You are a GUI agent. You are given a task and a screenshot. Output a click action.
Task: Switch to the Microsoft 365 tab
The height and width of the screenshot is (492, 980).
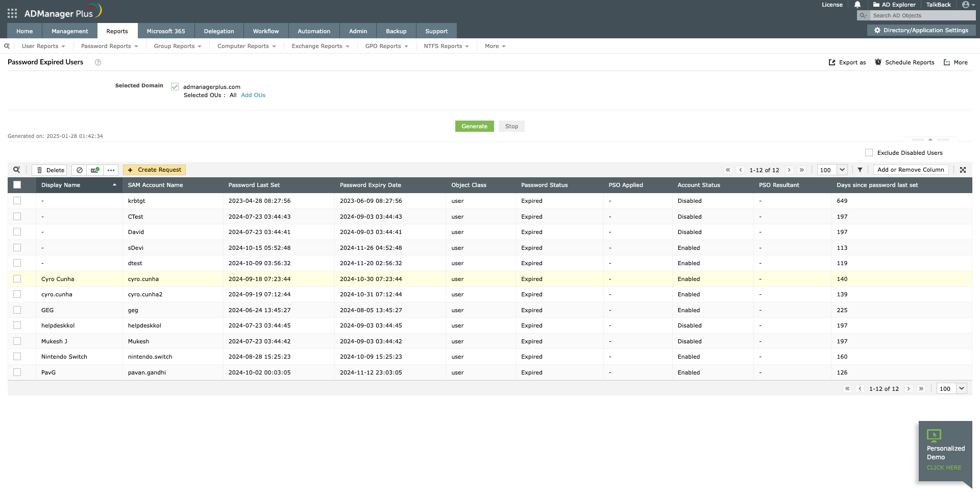(166, 31)
